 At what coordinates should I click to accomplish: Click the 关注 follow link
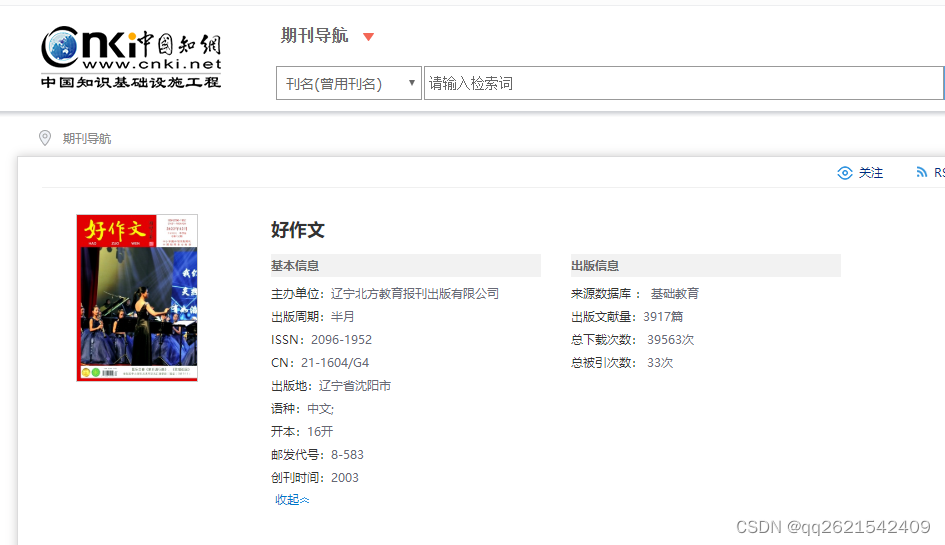[870, 173]
